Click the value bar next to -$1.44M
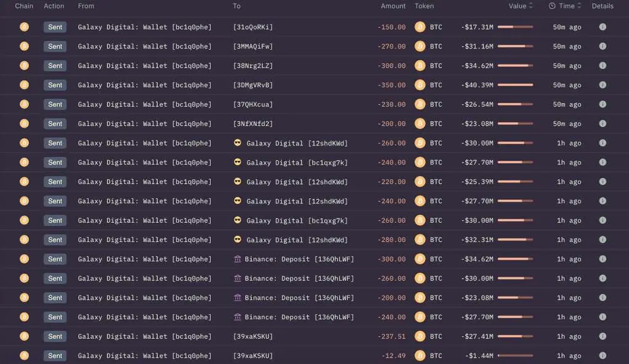Viewport: 629px width, 364px height. (515, 355)
